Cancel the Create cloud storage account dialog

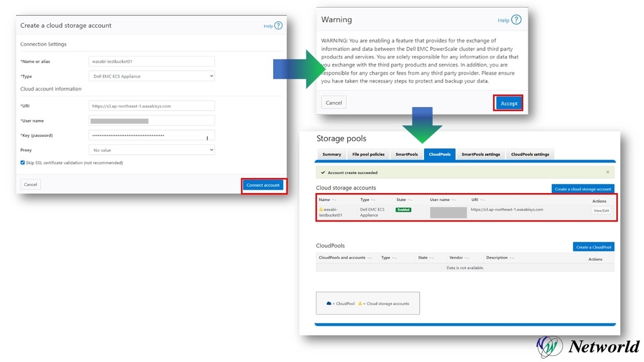(31, 184)
